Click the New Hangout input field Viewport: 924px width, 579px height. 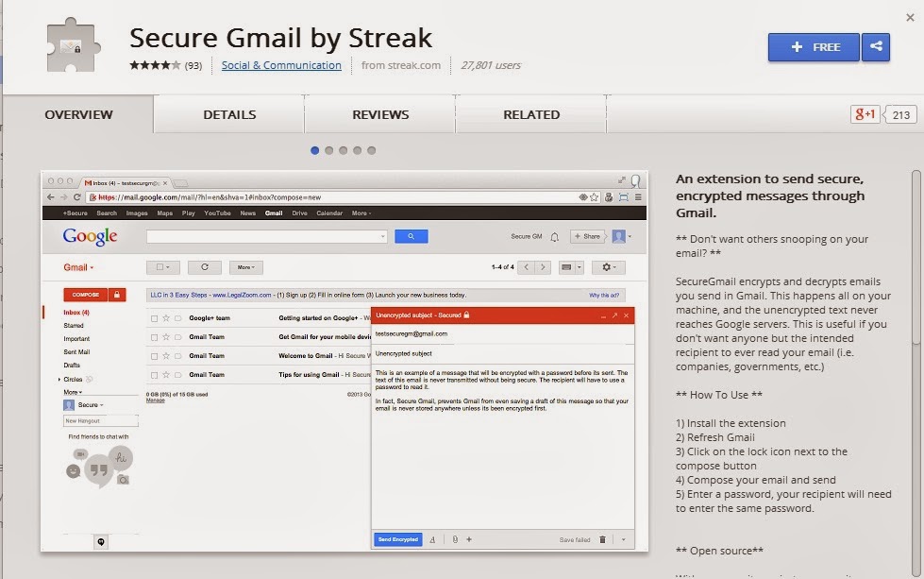click(x=100, y=420)
